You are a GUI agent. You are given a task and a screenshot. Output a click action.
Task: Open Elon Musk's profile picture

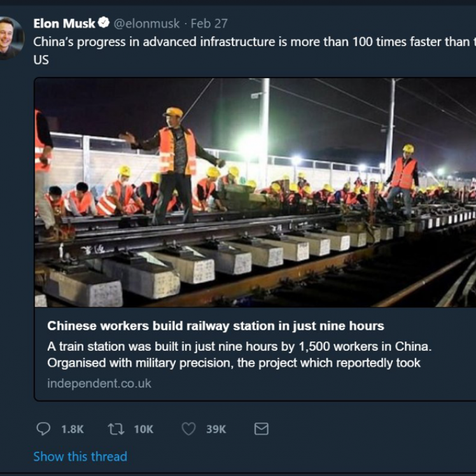9,37
